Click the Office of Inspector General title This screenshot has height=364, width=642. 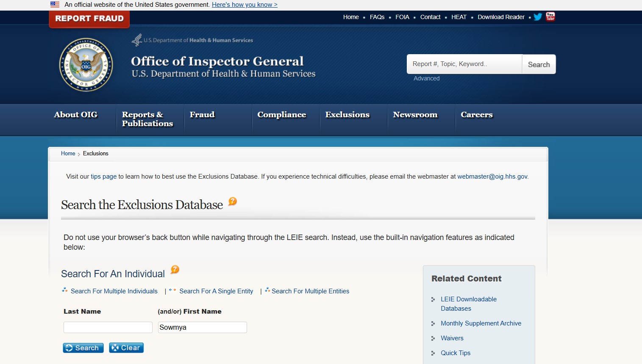tap(217, 61)
